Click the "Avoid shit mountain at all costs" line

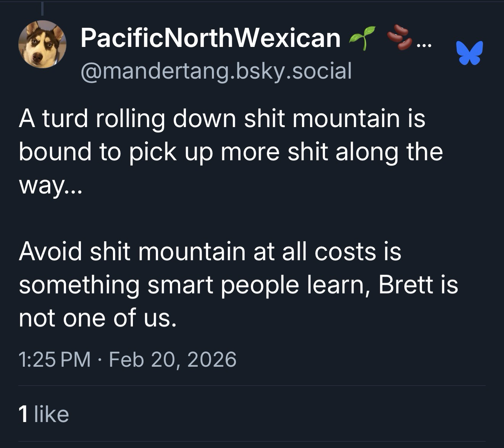(210, 252)
